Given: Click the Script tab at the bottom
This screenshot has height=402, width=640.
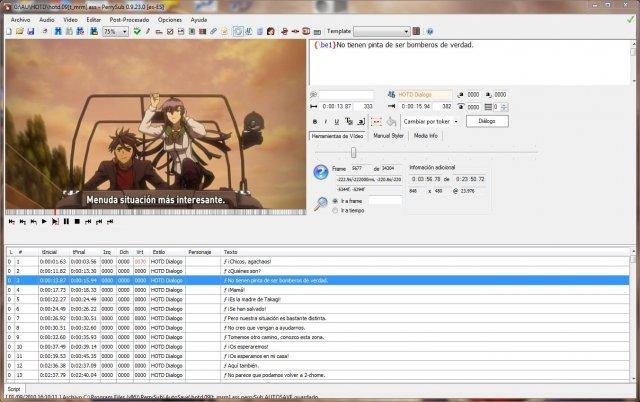Looking at the screenshot, I should click(14, 389).
